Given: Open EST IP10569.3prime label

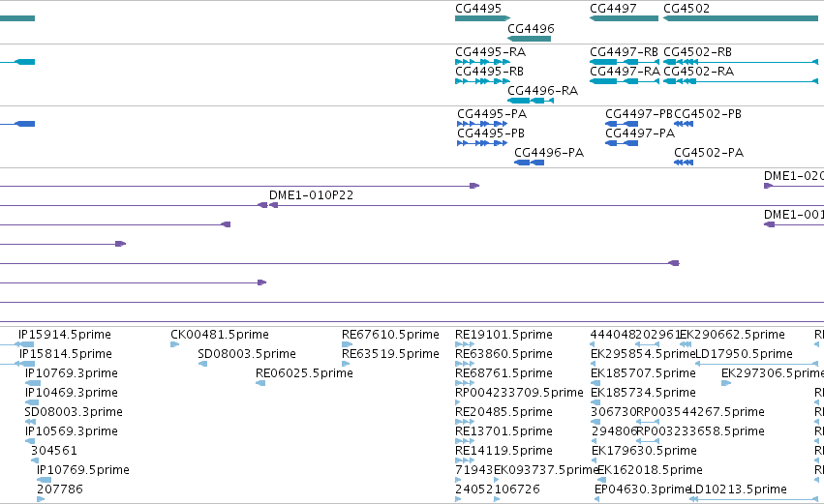Looking at the screenshot, I should (72, 431).
